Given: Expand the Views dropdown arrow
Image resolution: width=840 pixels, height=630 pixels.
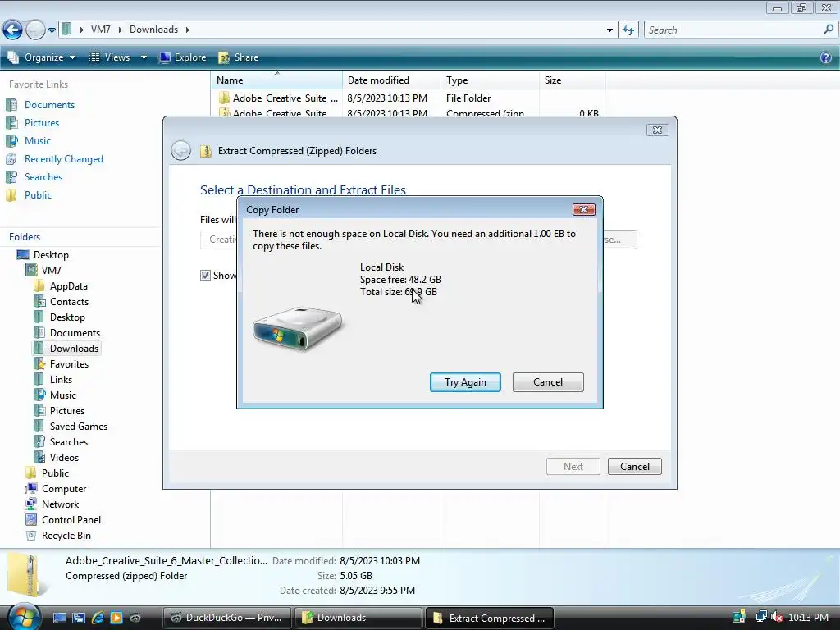Looking at the screenshot, I should pyautogui.click(x=144, y=57).
